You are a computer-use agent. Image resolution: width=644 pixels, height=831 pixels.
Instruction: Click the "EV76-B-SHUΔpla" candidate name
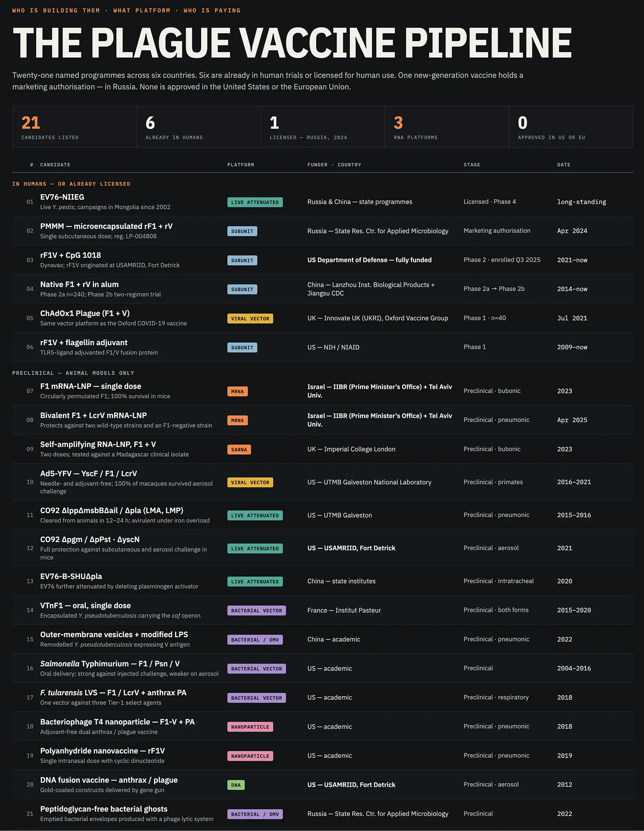pyautogui.click(x=71, y=577)
